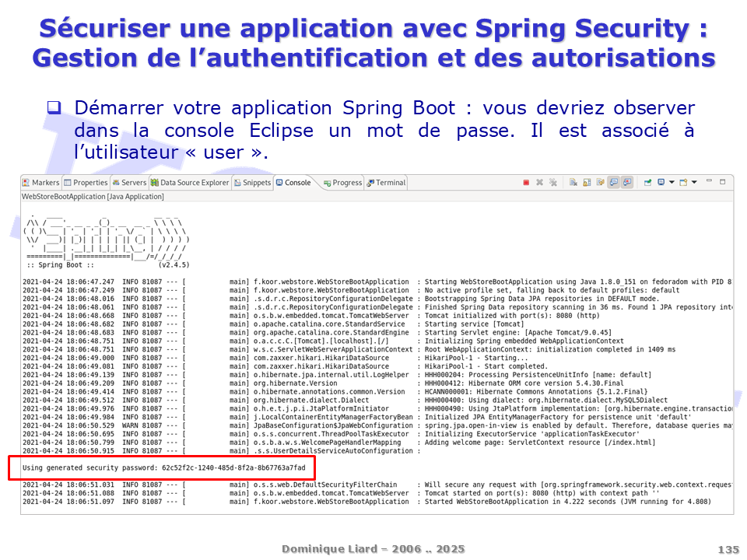Switch to the Markers tab
Image resolution: width=747 pixels, height=560 pixels.
(40, 183)
